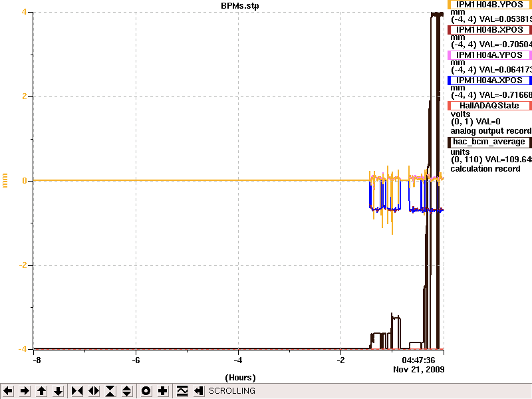This screenshot has width=532, height=399.
Task: Click the 'analog output record' description text
Action: coord(491,131)
